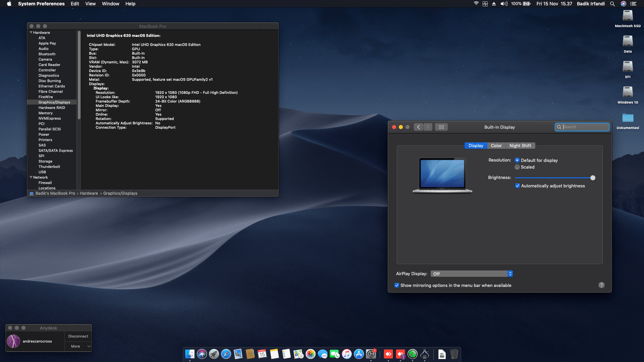
Task: Open the App Store from the Dock
Action: (359, 354)
